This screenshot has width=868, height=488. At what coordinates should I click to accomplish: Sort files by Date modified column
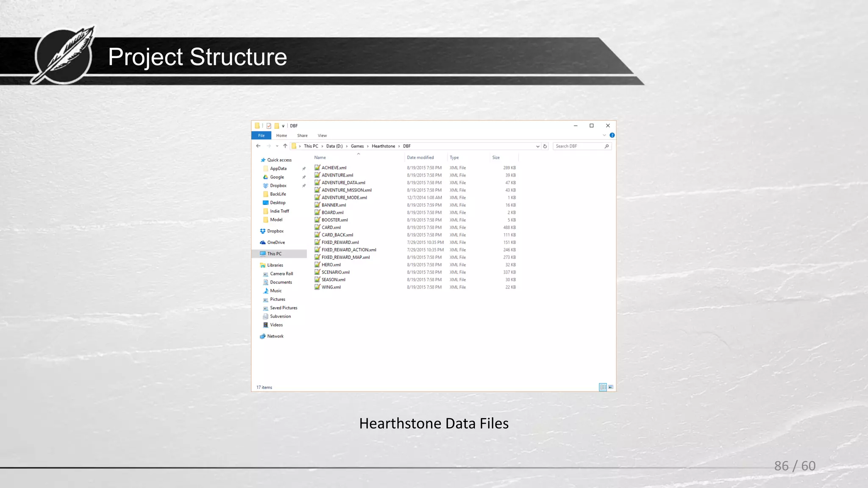(x=420, y=158)
